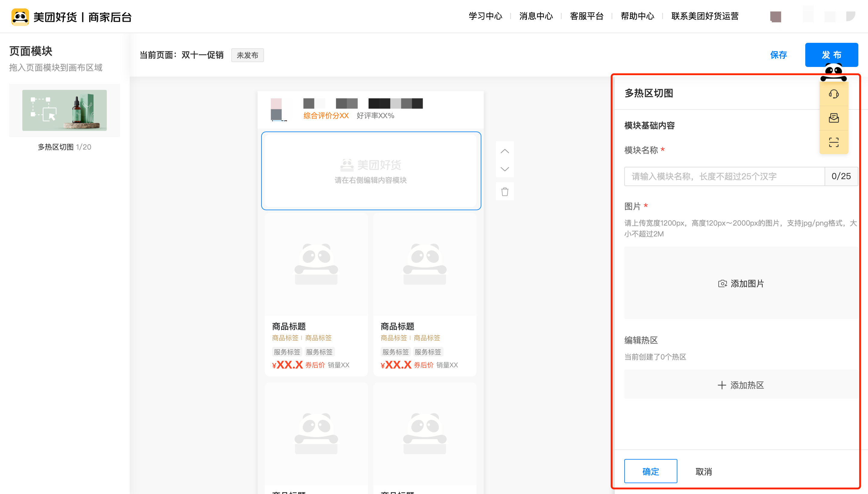The image size is (868, 494).
Task: Click the 保存 link
Action: (778, 55)
